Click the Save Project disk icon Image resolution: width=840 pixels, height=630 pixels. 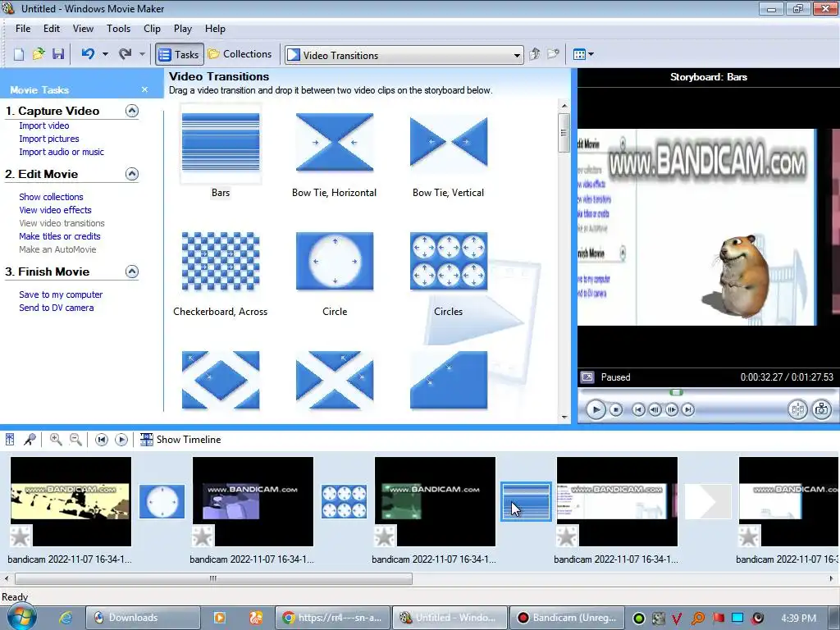pyautogui.click(x=58, y=54)
